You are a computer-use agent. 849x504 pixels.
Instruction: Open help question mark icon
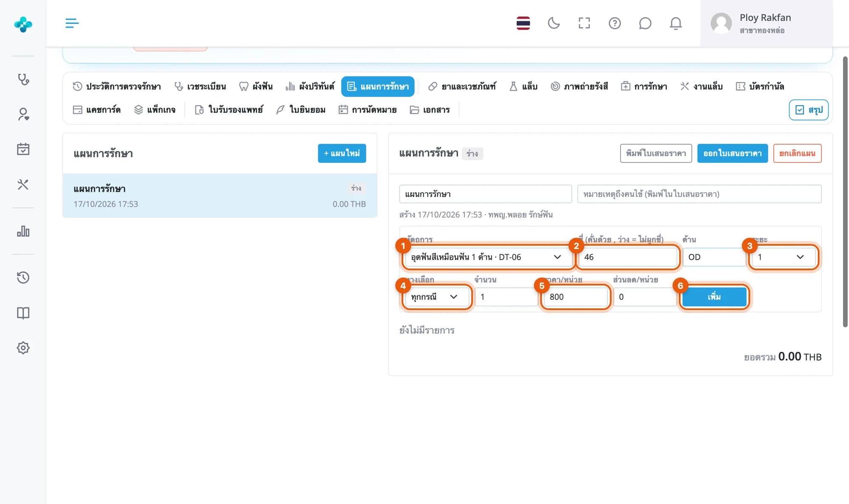tap(615, 23)
